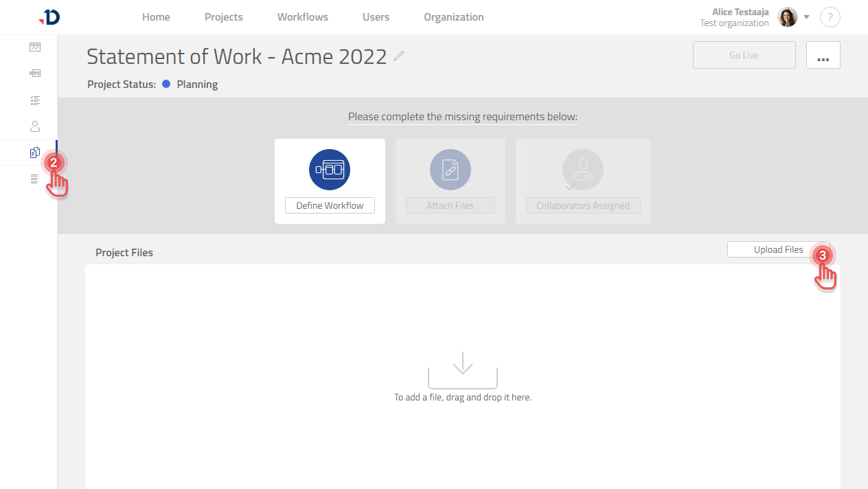Switch to the Workflows menu
The image size is (868, 489).
(x=302, y=17)
